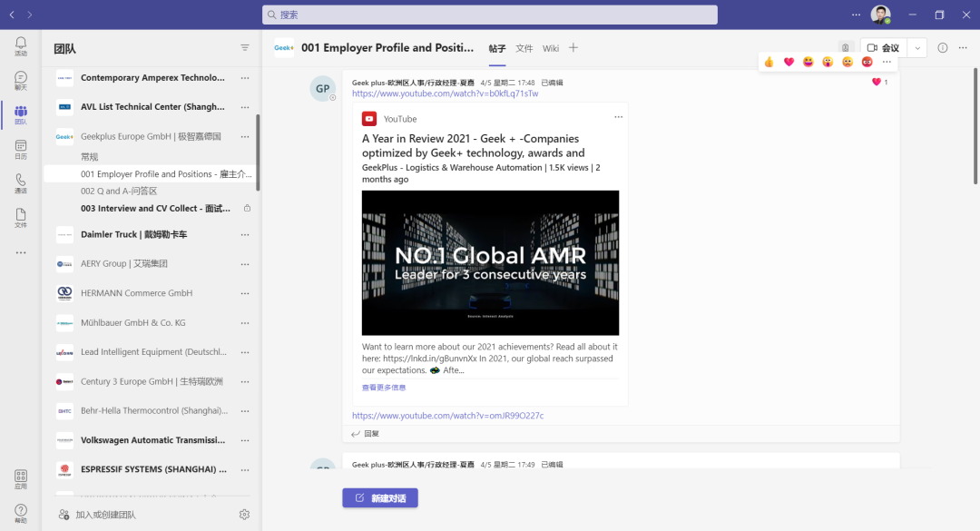This screenshot has width=980, height=531.
Task: Open the user profile avatar
Action: (x=880, y=15)
